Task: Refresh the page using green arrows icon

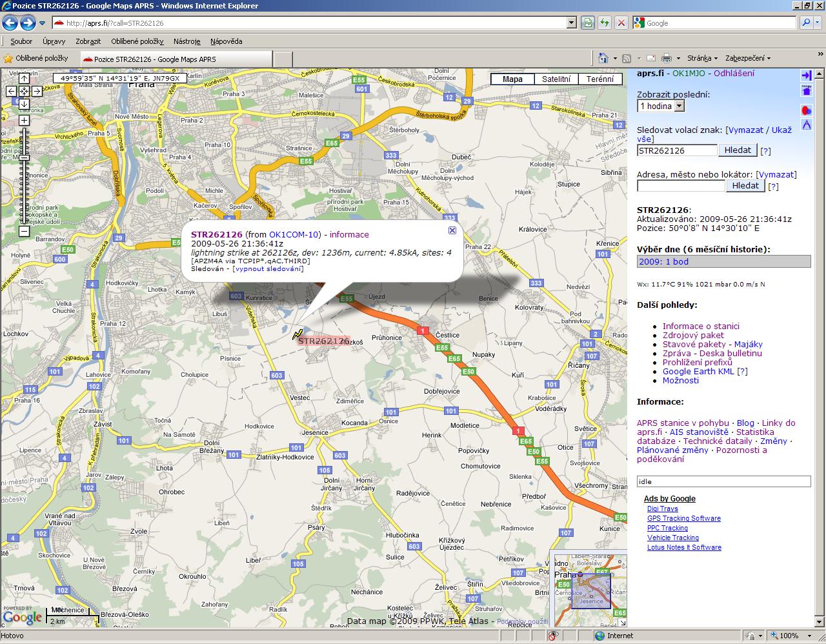Action: (x=605, y=23)
